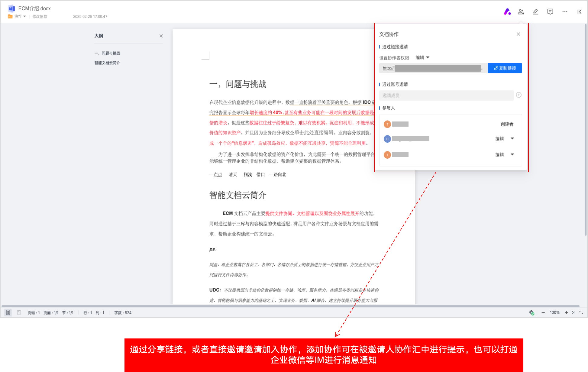Toggle fit-to-page zoom icon in status bar
588x372 pixels.
pos(573,313)
